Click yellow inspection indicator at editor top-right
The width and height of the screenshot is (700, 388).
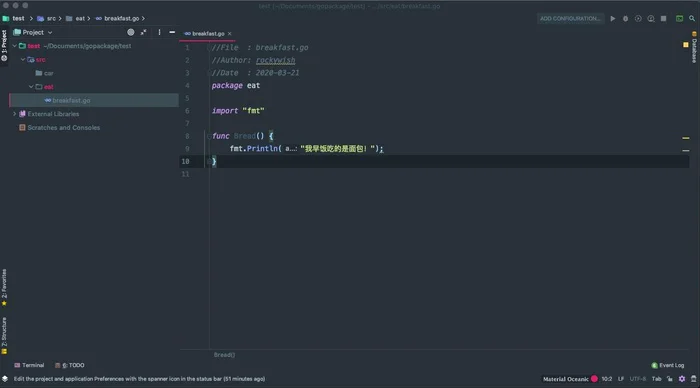(686, 45)
